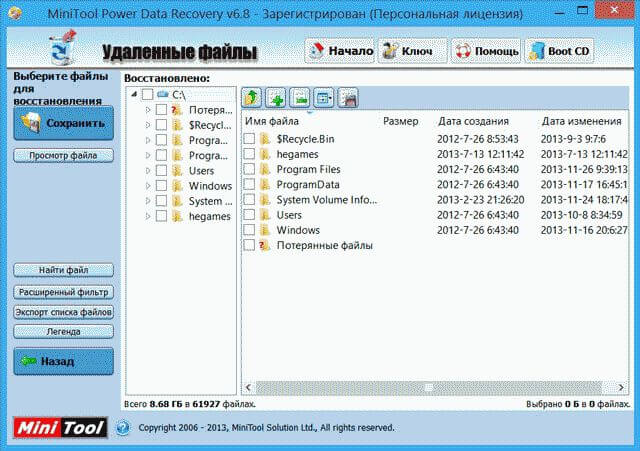Click the right arrow of the horizontal scrollbar
The height and width of the screenshot is (451, 640).
pos(621,387)
